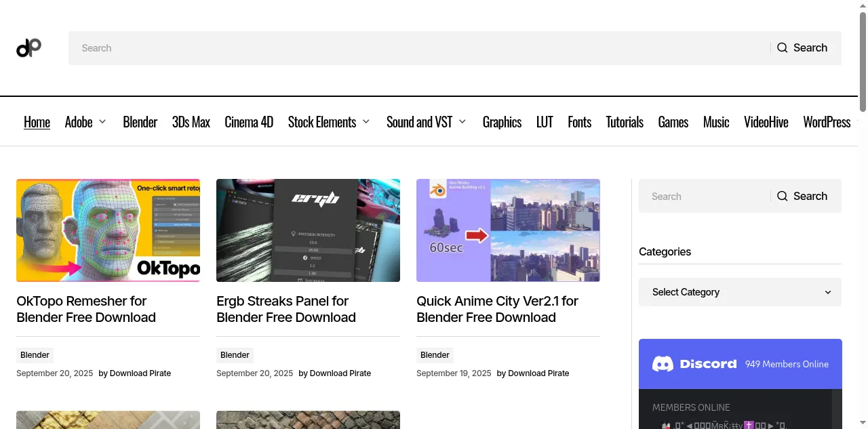Click September 19, 2025 post date
This screenshot has height=429, width=868.
pyautogui.click(x=454, y=373)
